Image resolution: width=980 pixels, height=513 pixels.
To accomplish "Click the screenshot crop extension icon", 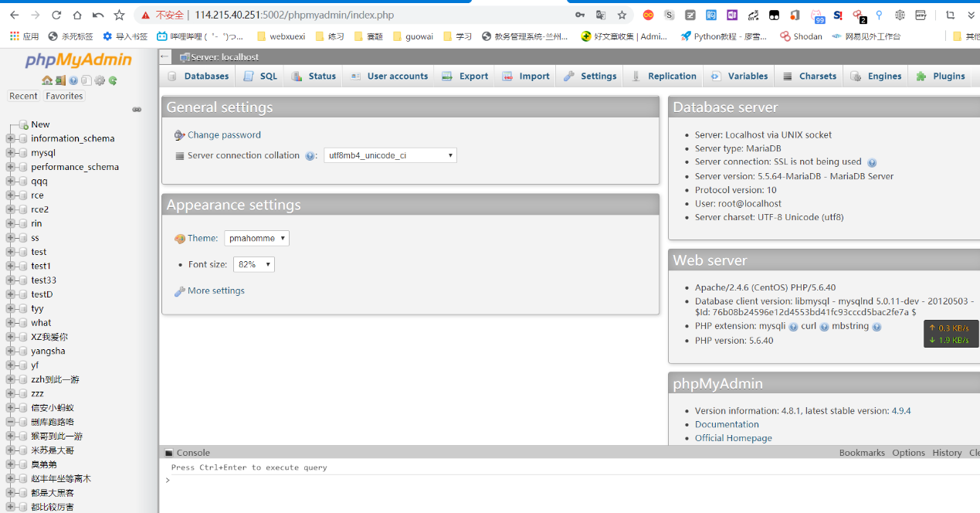I will pyautogui.click(x=950, y=15).
